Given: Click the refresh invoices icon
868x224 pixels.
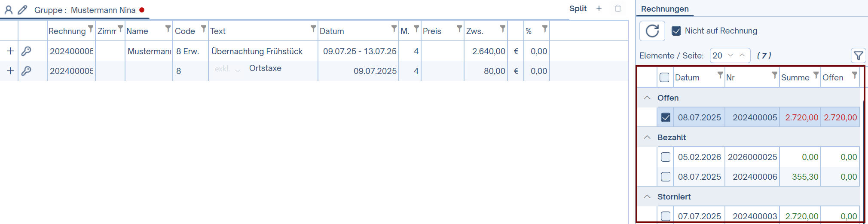Looking at the screenshot, I should [x=652, y=31].
